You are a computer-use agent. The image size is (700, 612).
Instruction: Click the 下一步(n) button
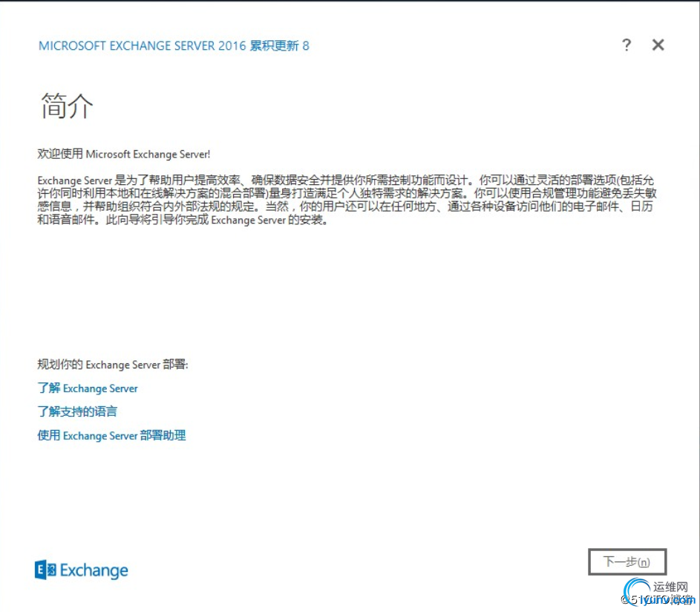(x=627, y=561)
